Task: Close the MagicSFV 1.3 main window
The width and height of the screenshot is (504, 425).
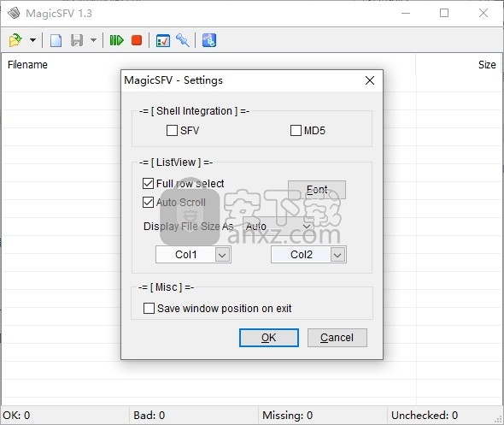Action: click(483, 13)
